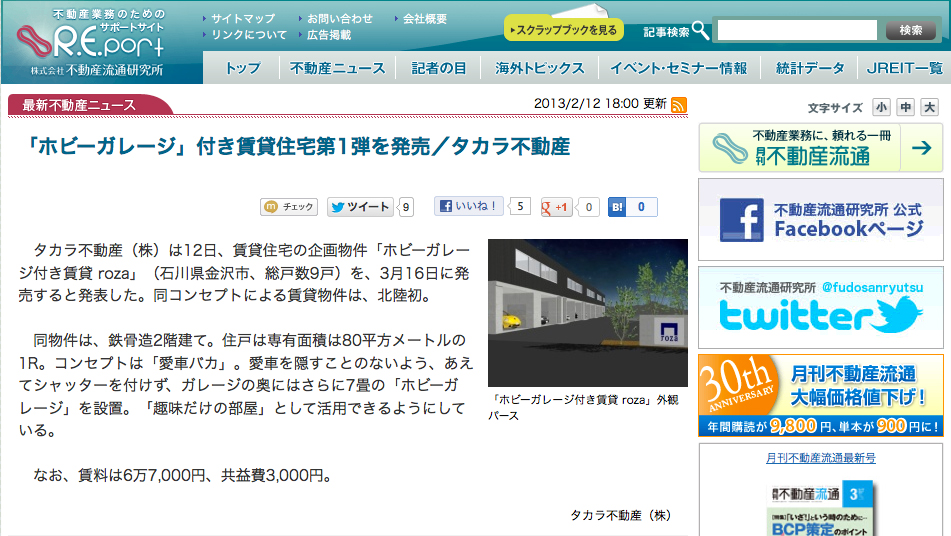The image size is (951, 536).
Task: Click スクラップブックを見る button
Action: [564, 29]
